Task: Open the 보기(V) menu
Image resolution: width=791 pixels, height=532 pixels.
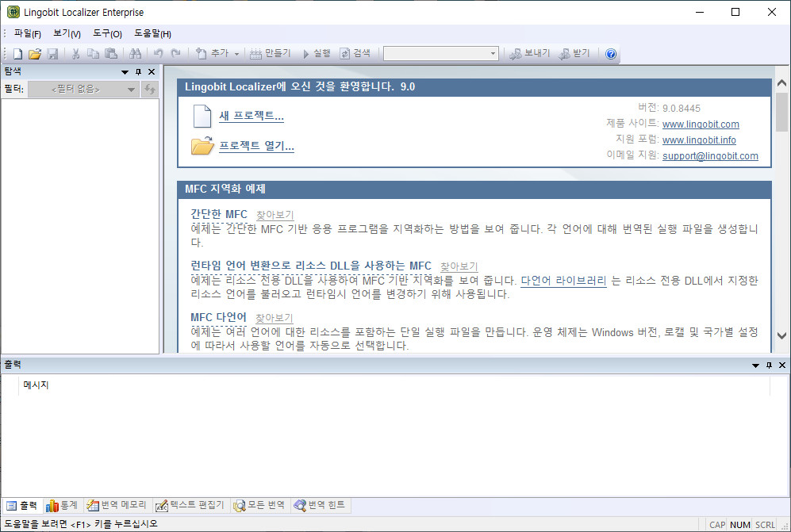Action: tap(67, 34)
